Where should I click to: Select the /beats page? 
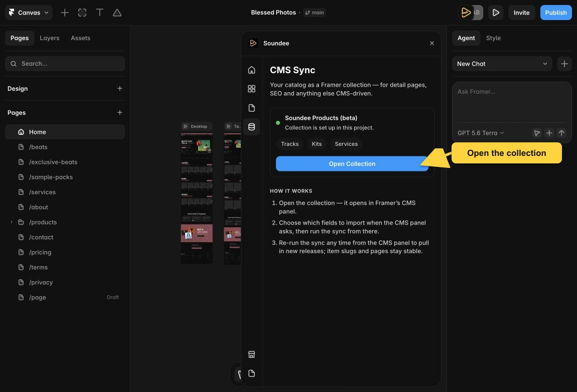(65, 147)
